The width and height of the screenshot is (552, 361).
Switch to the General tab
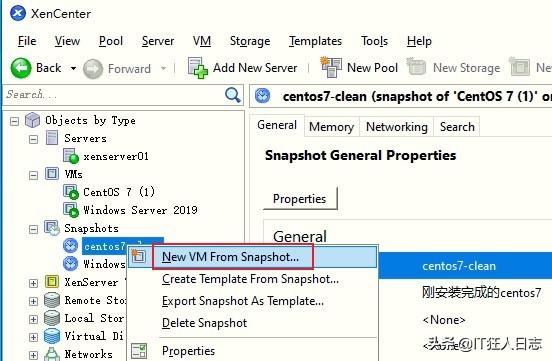click(277, 125)
